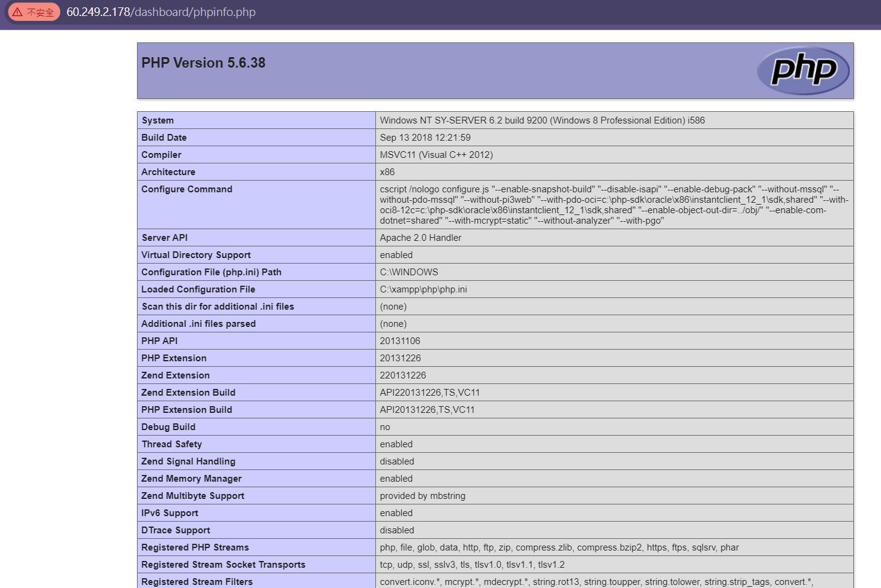Click the enabled value for IPv6 Support
Image resolution: width=881 pixels, height=588 pixels.
[396, 513]
